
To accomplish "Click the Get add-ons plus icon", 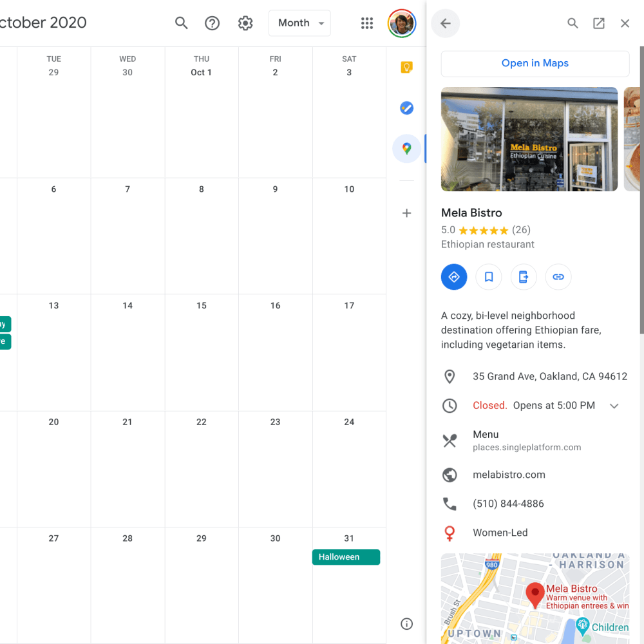I will 406,213.
